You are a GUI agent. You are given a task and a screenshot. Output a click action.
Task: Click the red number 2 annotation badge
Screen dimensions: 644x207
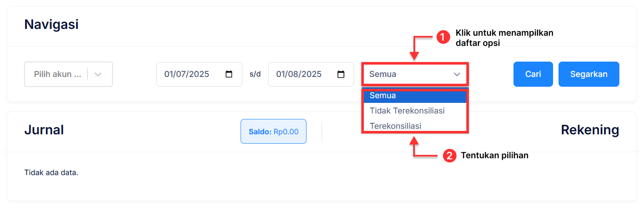click(x=449, y=156)
